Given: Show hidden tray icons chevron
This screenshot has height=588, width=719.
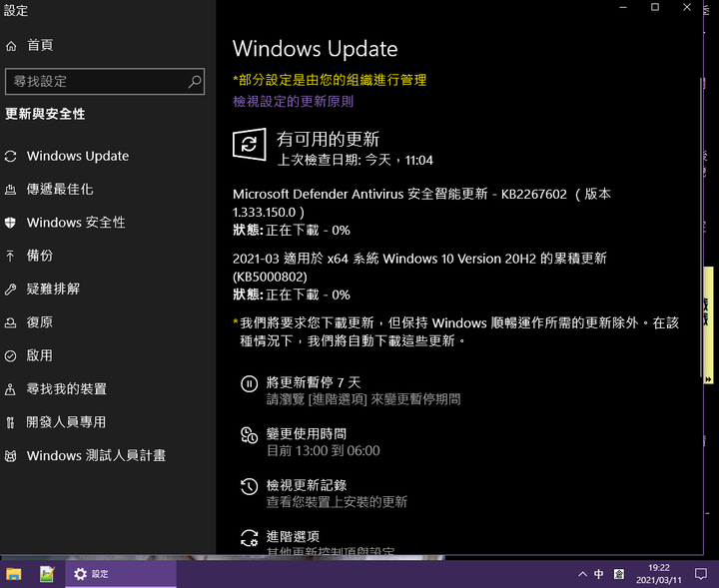Looking at the screenshot, I should click(x=582, y=574).
